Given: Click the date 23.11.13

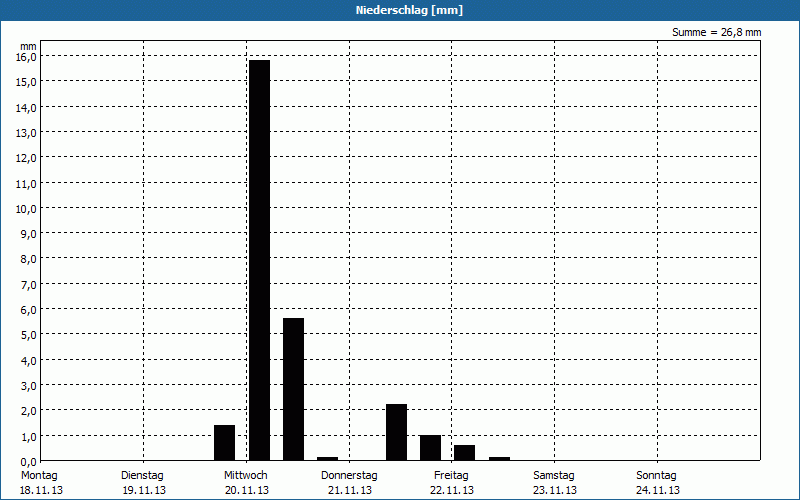Looking at the screenshot, I should (x=555, y=491).
